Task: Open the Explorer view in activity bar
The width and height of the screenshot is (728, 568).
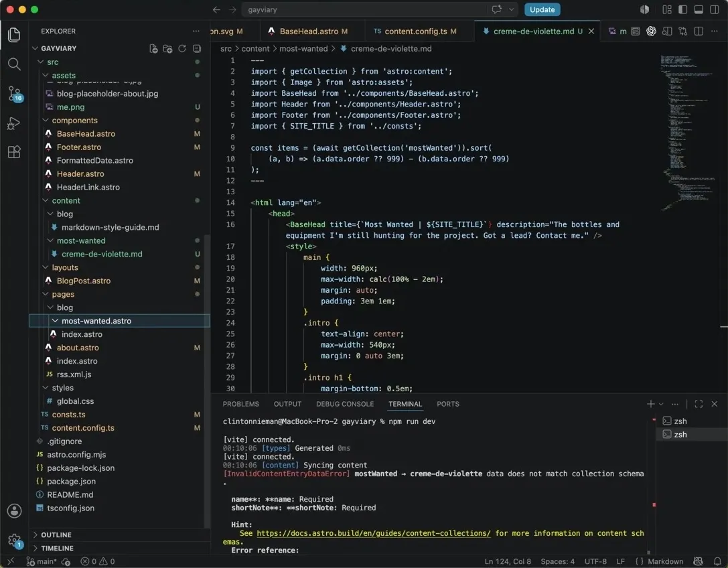Action: (14, 35)
